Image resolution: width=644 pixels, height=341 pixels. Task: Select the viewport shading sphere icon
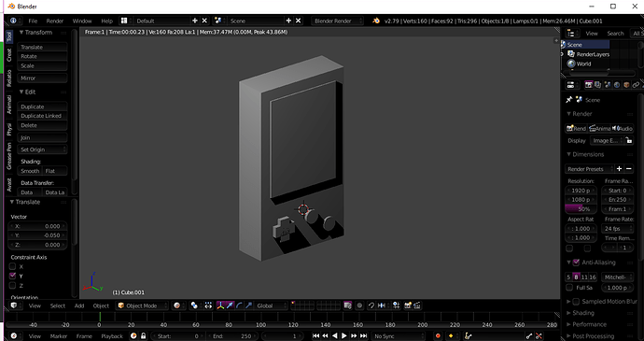[x=177, y=305]
